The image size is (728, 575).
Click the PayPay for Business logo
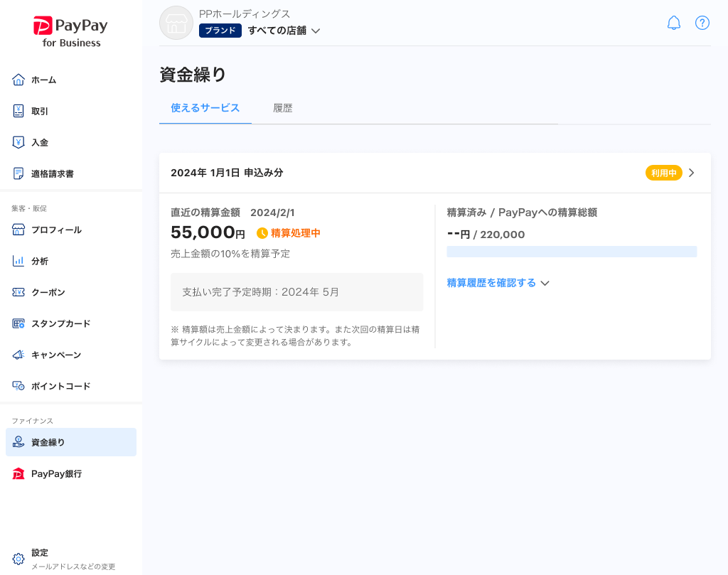pyautogui.click(x=70, y=32)
